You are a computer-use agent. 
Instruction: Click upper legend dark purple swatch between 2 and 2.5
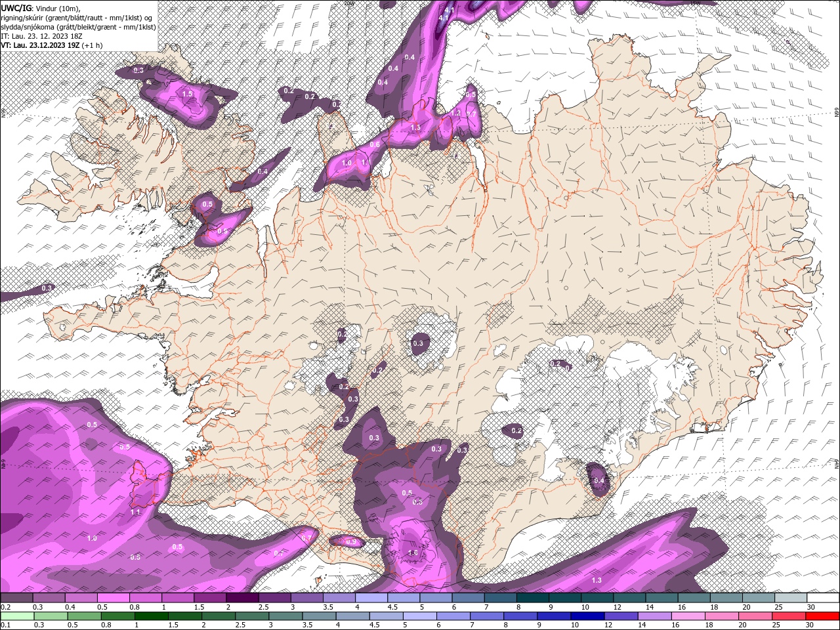pyautogui.click(x=242, y=598)
